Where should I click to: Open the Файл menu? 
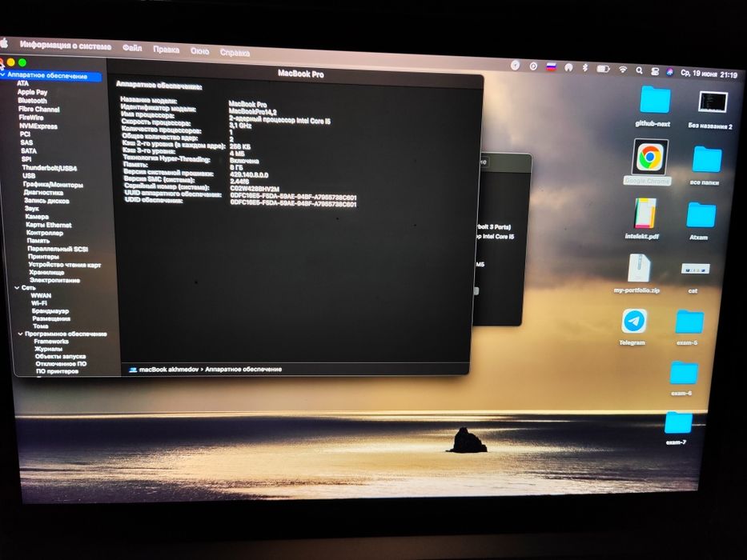(132, 48)
